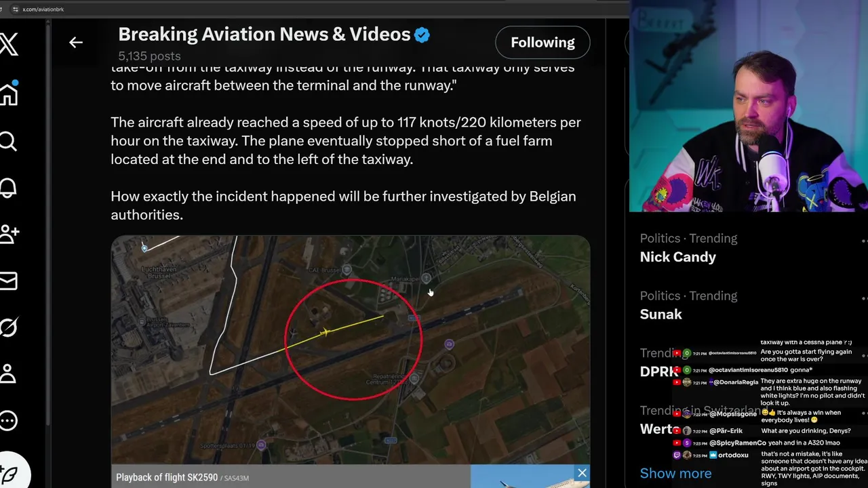Open the Sunak trending topic
This screenshot has height=488, width=868.
tap(660, 314)
